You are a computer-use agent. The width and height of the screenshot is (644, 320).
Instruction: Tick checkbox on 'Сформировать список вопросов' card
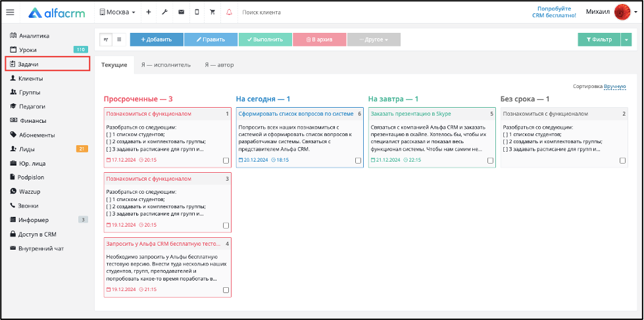(x=358, y=160)
